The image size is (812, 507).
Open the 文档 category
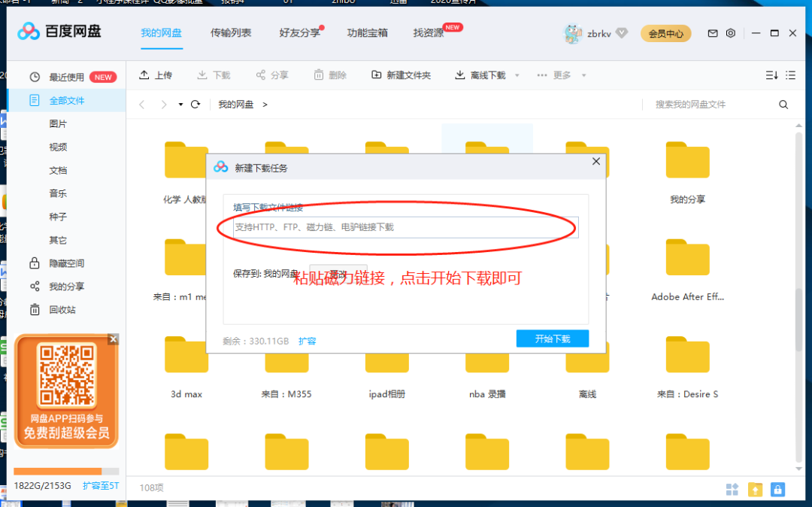pos(58,171)
